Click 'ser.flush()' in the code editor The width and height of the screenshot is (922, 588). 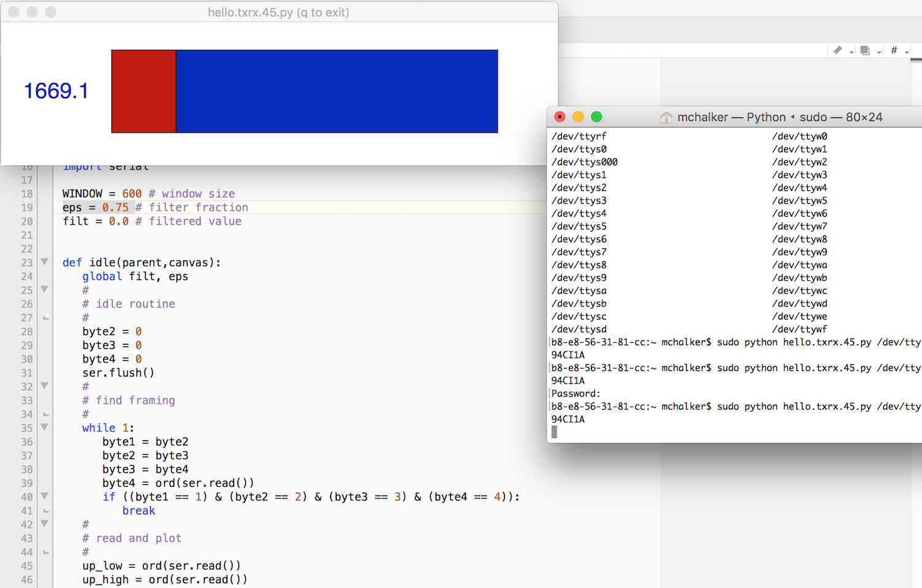(119, 373)
